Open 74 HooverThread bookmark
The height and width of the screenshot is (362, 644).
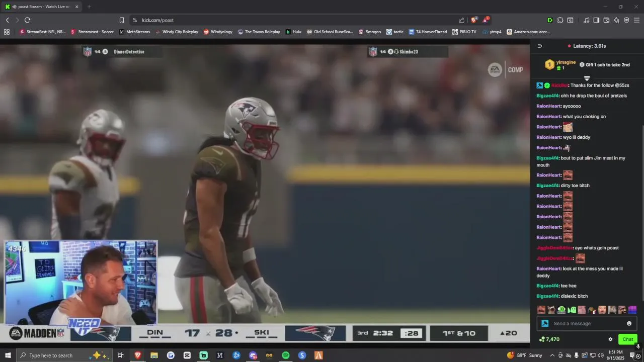pos(428,32)
